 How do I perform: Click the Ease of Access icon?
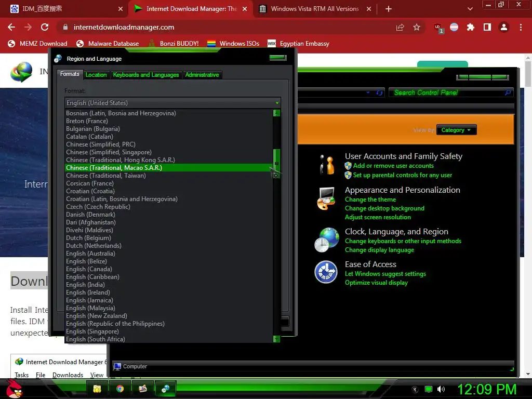(x=326, y=272)
